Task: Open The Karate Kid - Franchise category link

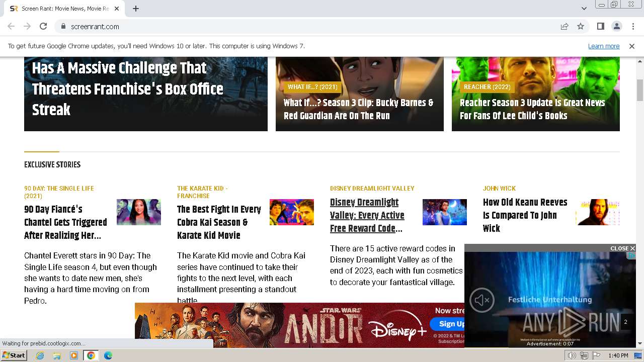Action: click(x=202, y=192)
